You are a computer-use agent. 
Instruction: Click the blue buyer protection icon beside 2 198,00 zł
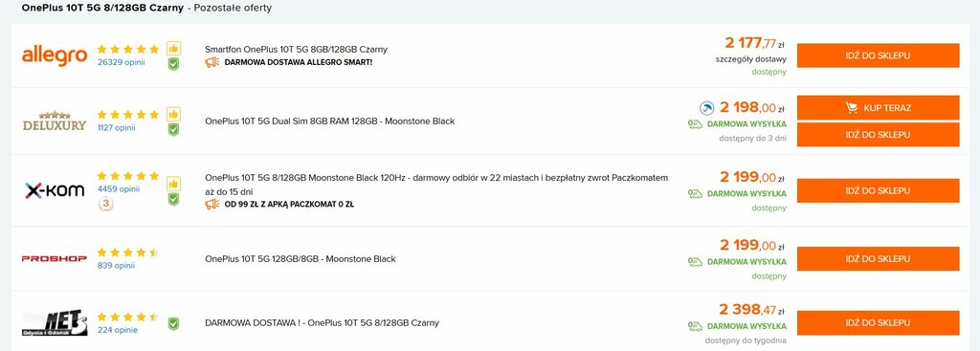706,109
